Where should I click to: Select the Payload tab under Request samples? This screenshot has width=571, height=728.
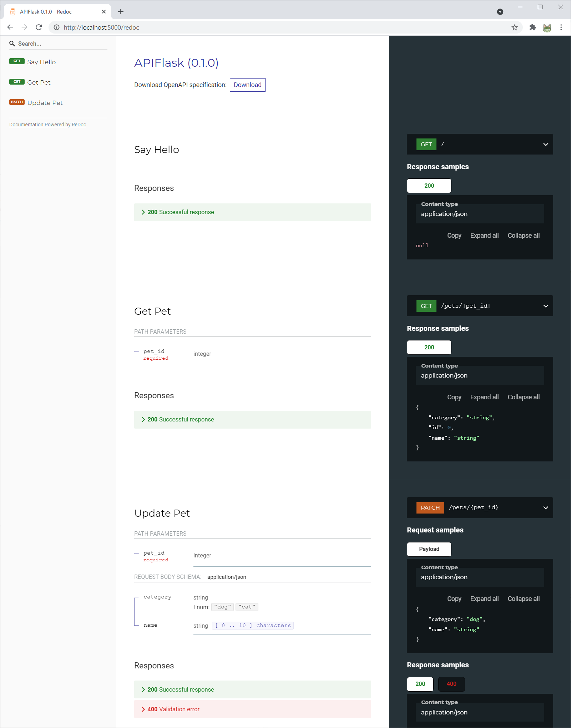pos(429,549)
